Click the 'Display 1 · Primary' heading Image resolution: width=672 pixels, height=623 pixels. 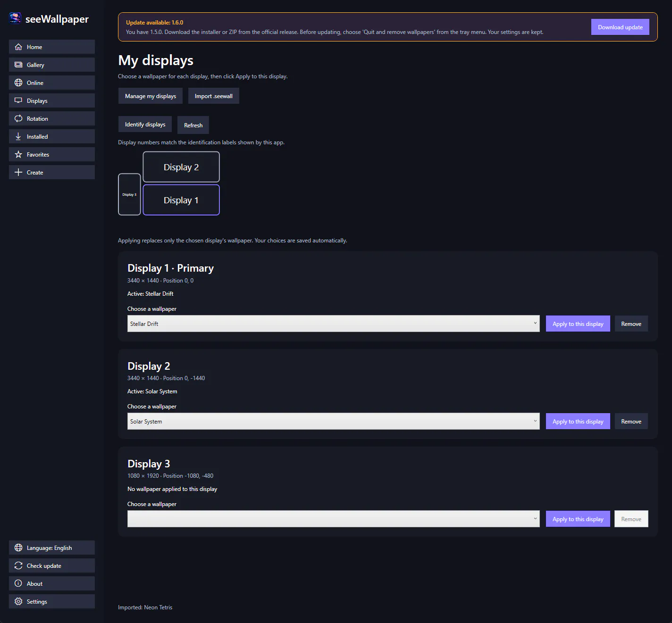click(x=170, y=268)
